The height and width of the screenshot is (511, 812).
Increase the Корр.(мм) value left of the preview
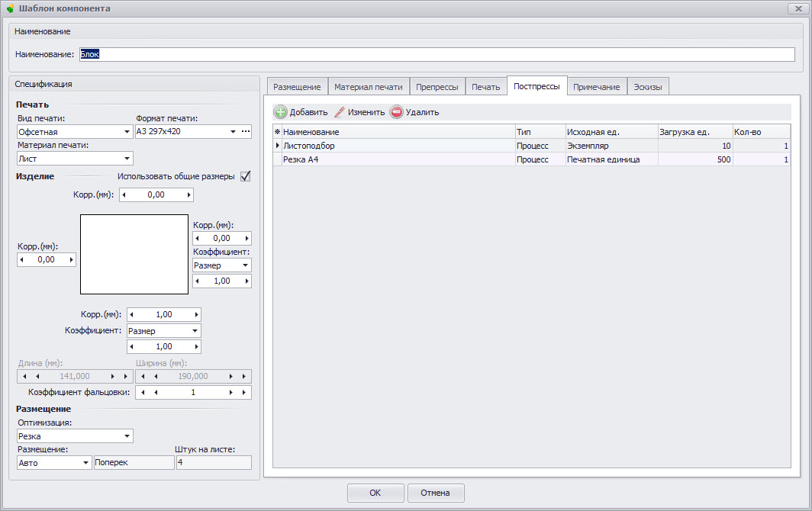(x=72, y=260)
